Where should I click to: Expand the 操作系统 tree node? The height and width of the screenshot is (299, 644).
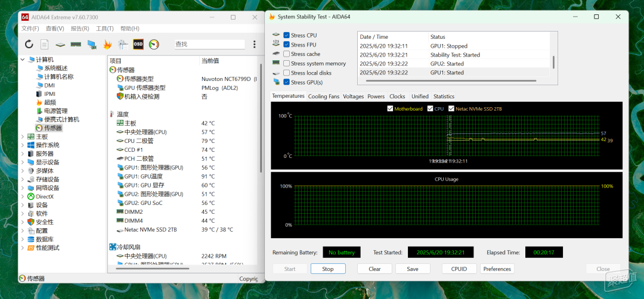22,145
